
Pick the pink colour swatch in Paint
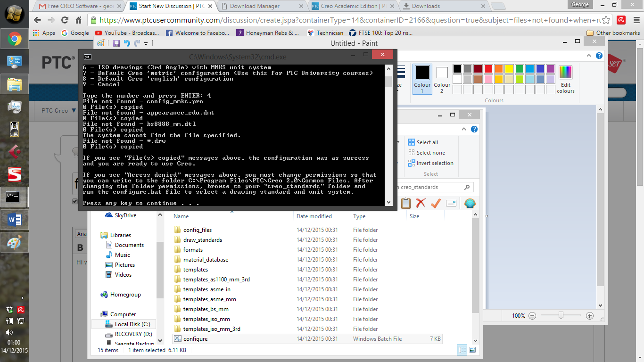[x=488, y=79]
